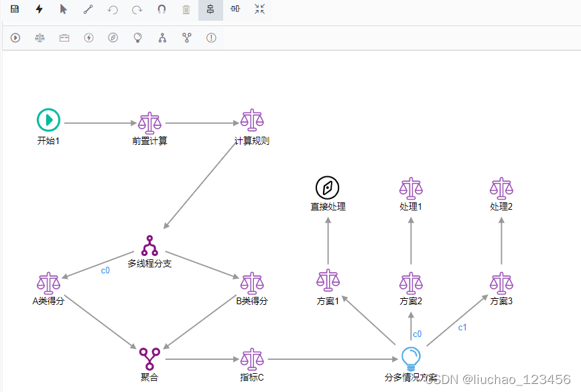Select the 分多情况方案 decision node
Image resolution: width=581 pixels, height=392 pixels.
tap(411, 358)
